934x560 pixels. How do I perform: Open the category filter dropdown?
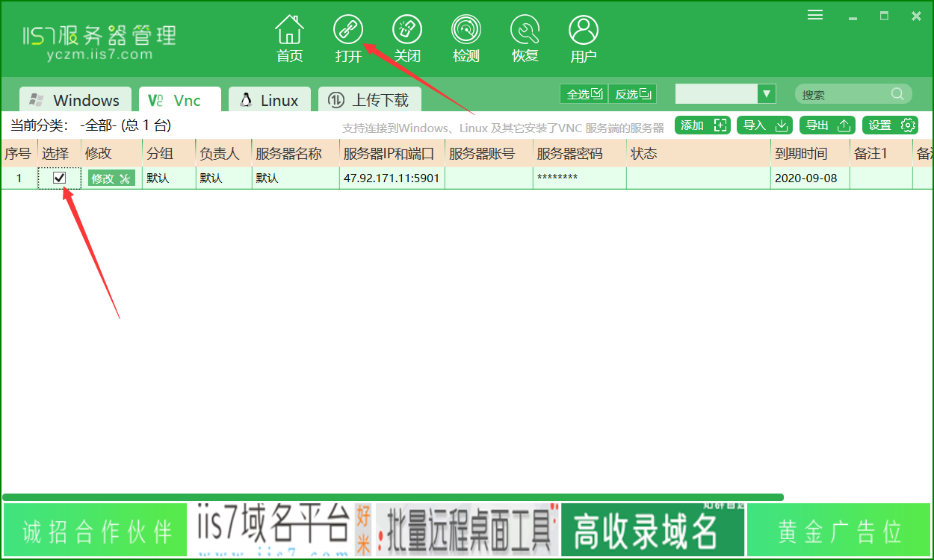[x=767, y=93]
